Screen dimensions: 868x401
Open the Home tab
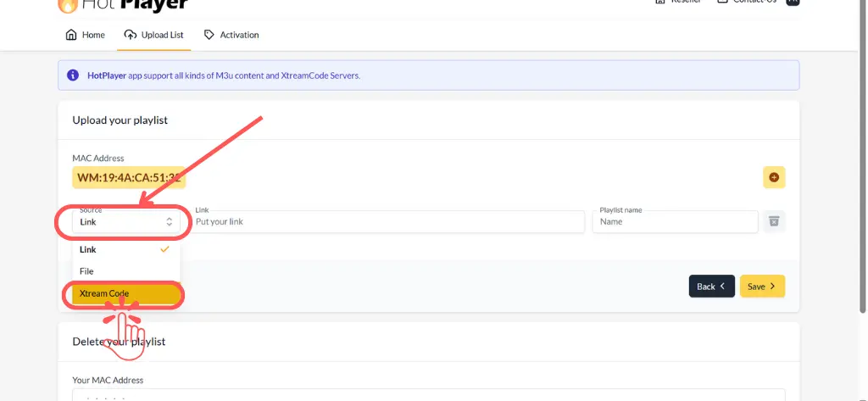point(86,35)
